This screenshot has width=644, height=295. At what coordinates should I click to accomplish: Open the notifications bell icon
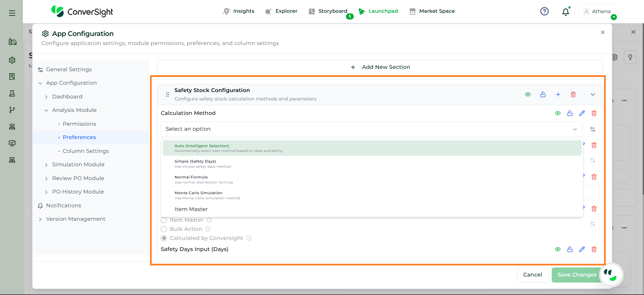565,12
